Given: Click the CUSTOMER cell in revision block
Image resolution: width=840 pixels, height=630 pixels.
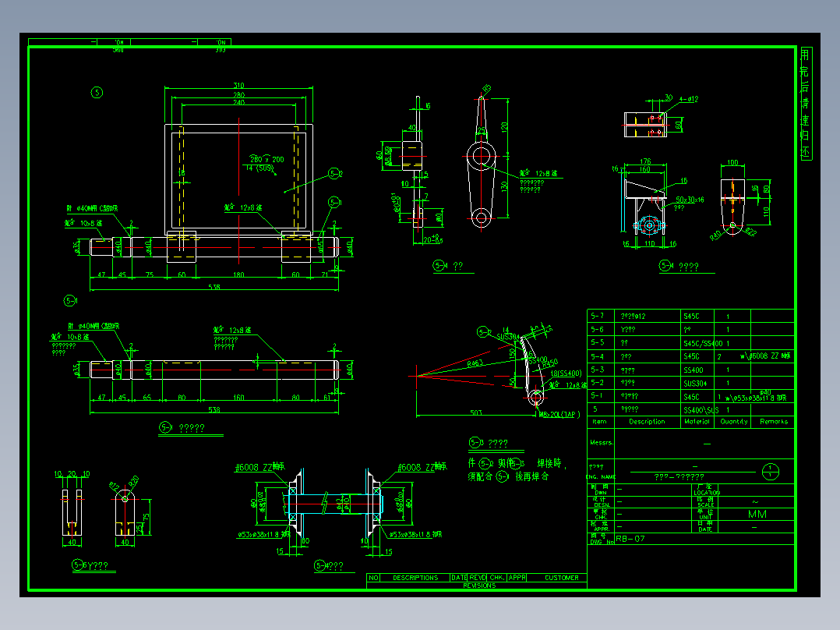Looking at the screenshot, I should [x=561, y=578].
